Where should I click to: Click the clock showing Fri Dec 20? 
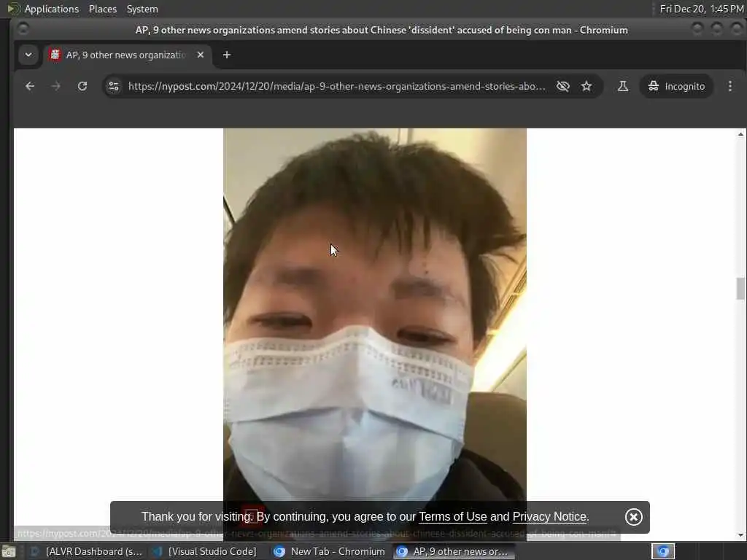701,9
